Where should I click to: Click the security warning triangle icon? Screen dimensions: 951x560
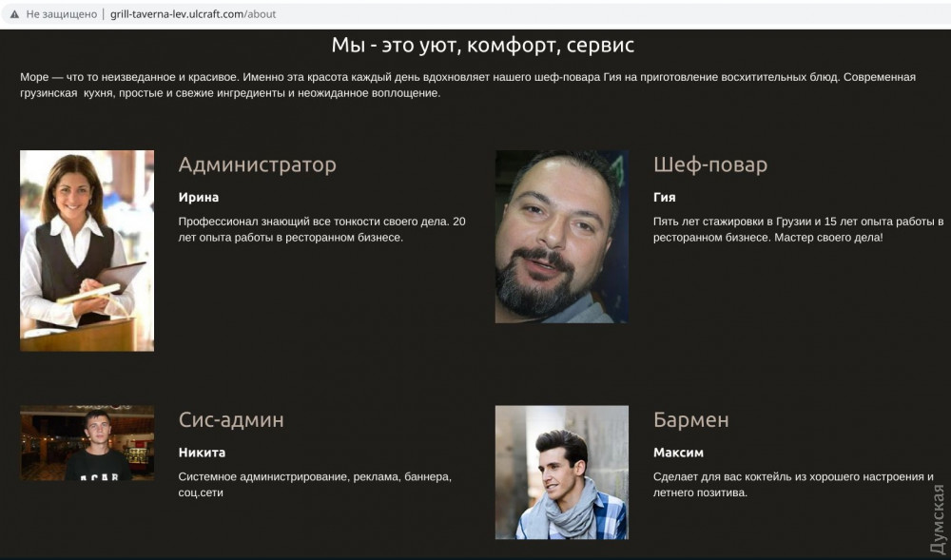[x=14, y=14]
